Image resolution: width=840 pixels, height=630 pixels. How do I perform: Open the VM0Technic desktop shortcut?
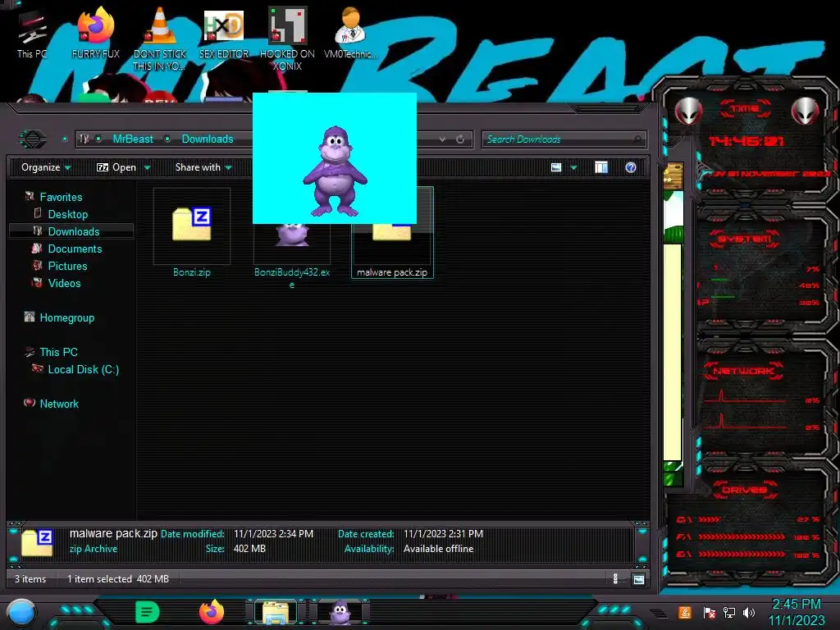coord(351,33)
